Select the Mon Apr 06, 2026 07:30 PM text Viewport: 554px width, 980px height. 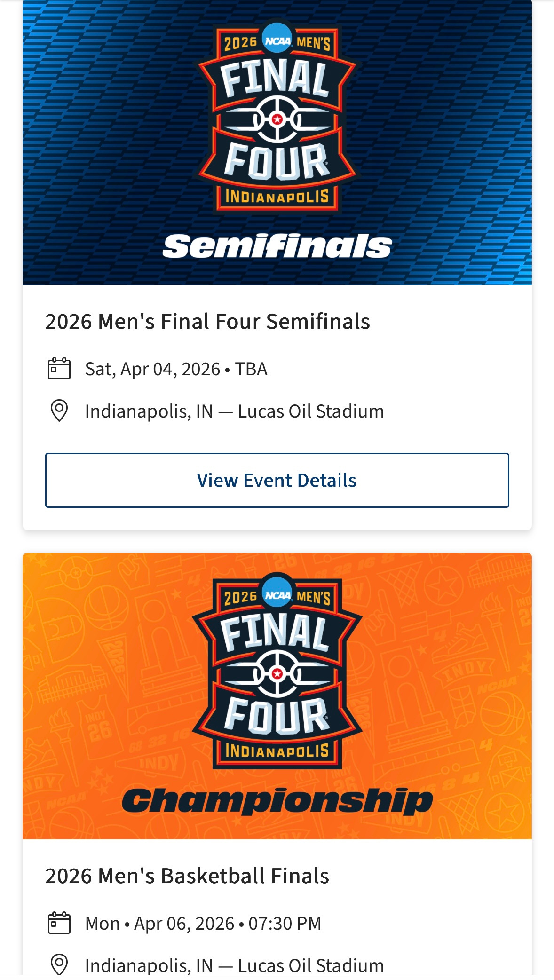(x=203, y=924)
